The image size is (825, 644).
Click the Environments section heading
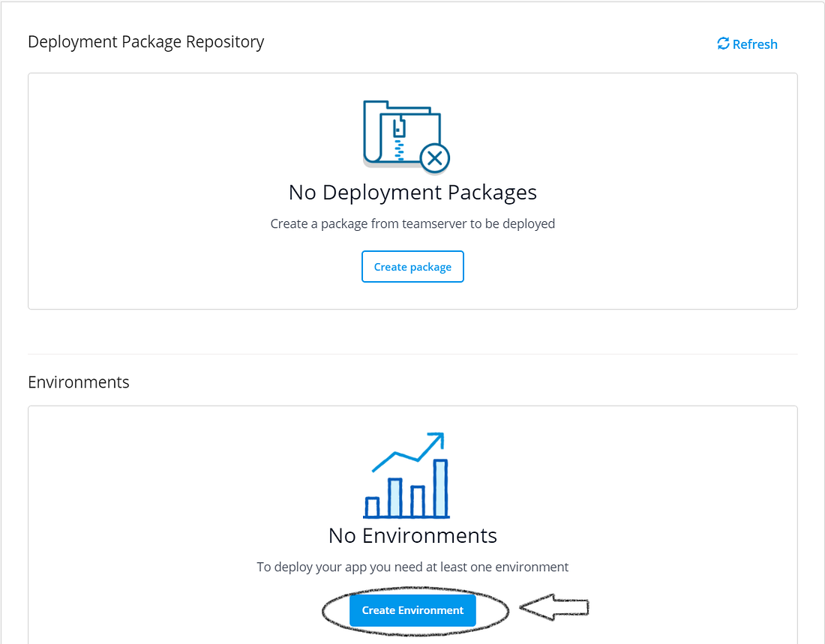(x=78, y=382)
